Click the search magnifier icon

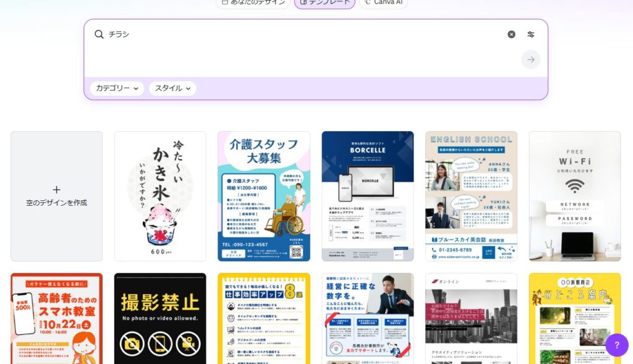[99, 35]
